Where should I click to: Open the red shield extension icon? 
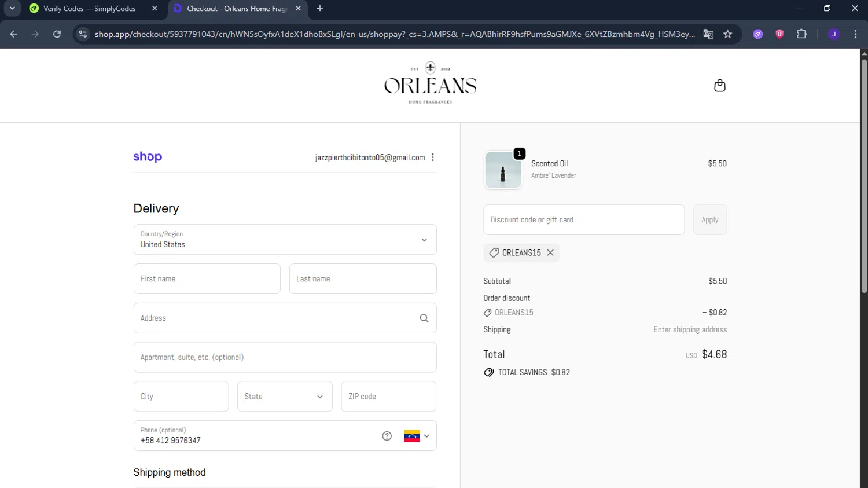[779, 34]
